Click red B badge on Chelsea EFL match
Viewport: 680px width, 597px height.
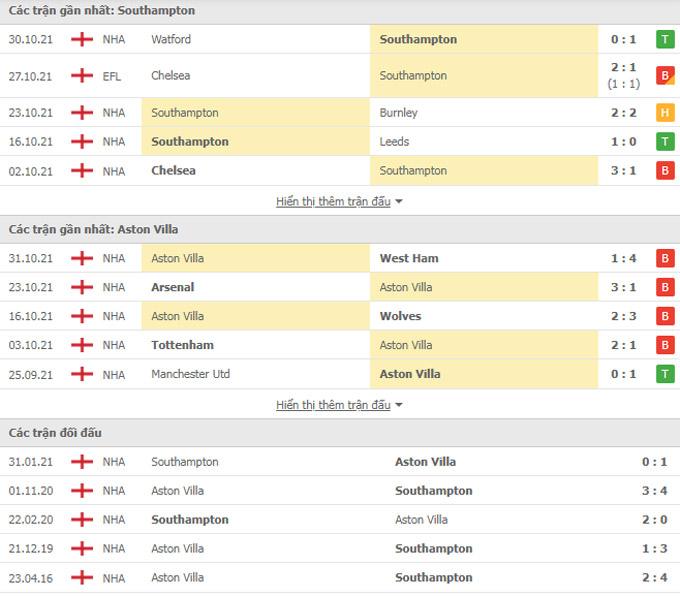(665, 75)
